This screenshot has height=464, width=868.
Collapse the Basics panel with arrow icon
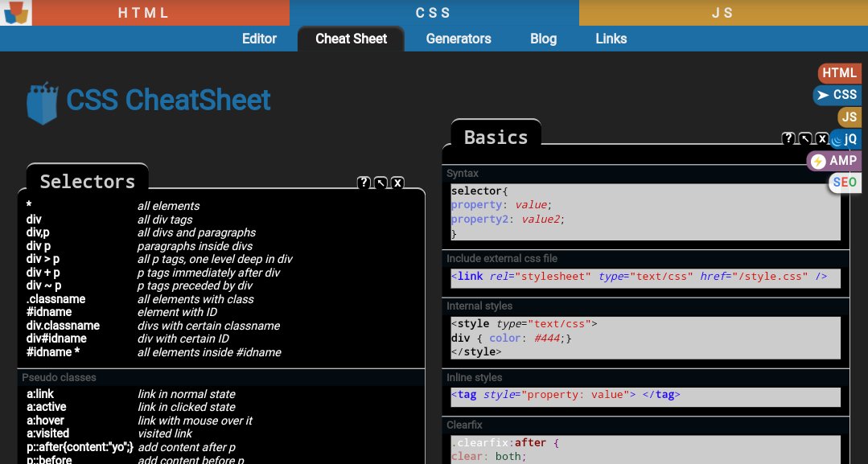pyautogui.click(x=805, y=138)
